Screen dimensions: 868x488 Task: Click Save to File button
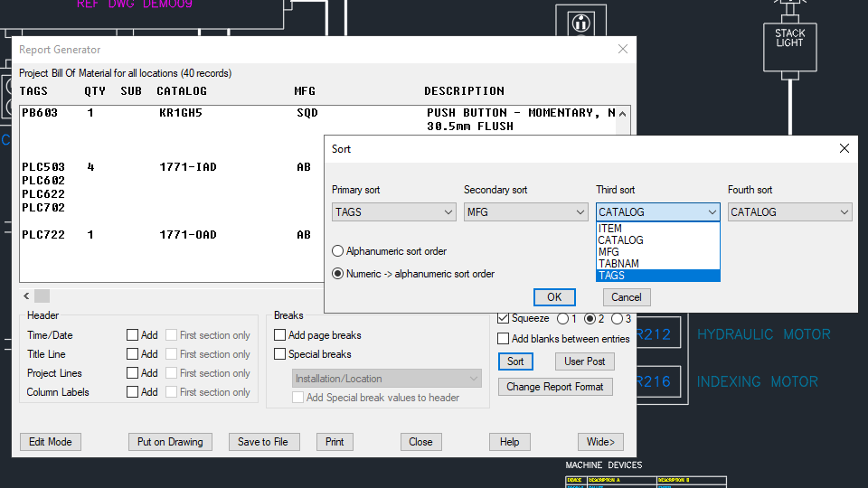pos(263,442)
